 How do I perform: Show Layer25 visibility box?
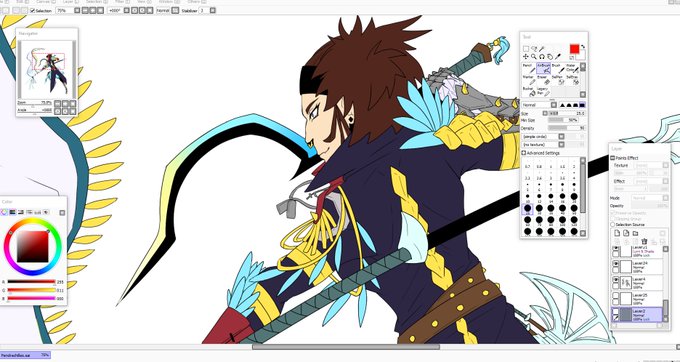616,295
